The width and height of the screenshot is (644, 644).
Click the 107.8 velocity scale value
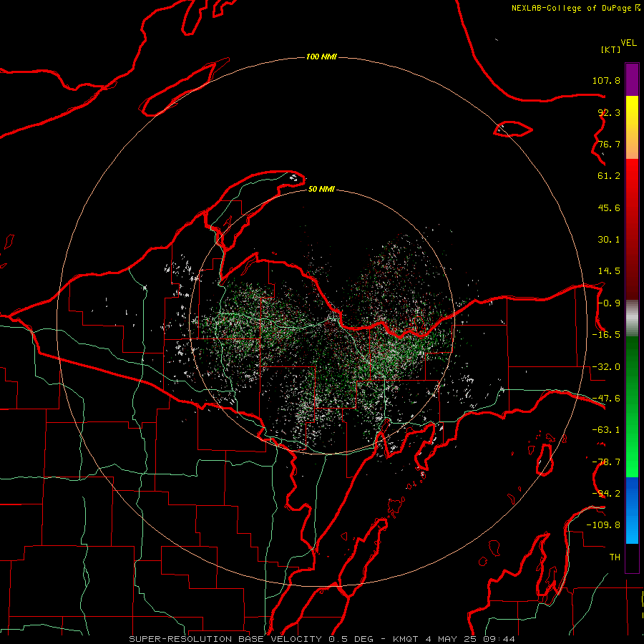(606, 80)
